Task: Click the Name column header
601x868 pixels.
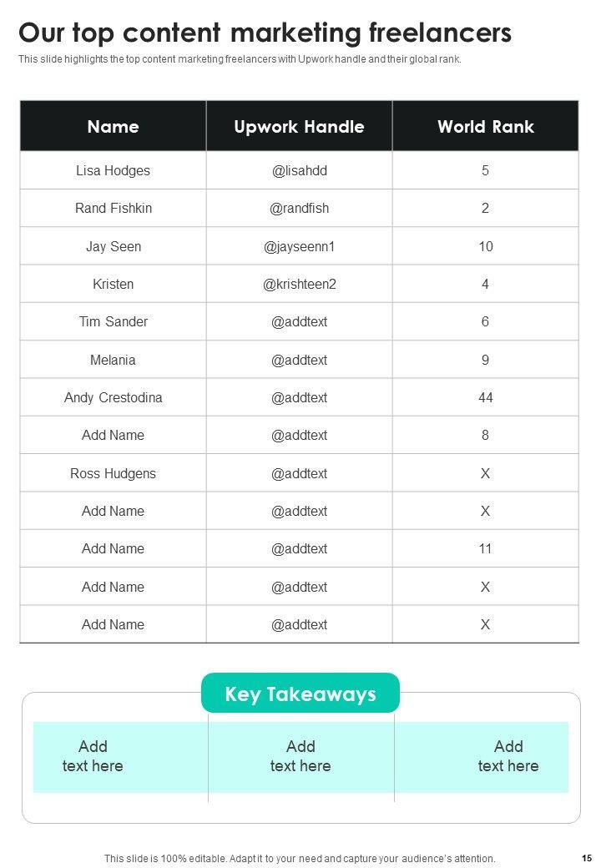Action: click(114, 127)
